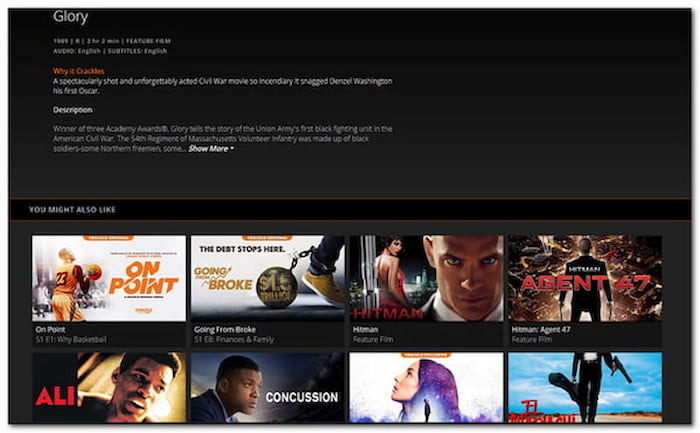700x433 pixels.
Task: Click the On Point title link
Action: point(50,329)
